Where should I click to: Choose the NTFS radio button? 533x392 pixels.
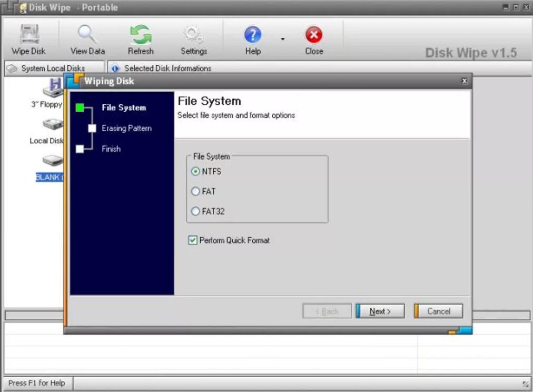pyautogui.click(x=195, y=171)
